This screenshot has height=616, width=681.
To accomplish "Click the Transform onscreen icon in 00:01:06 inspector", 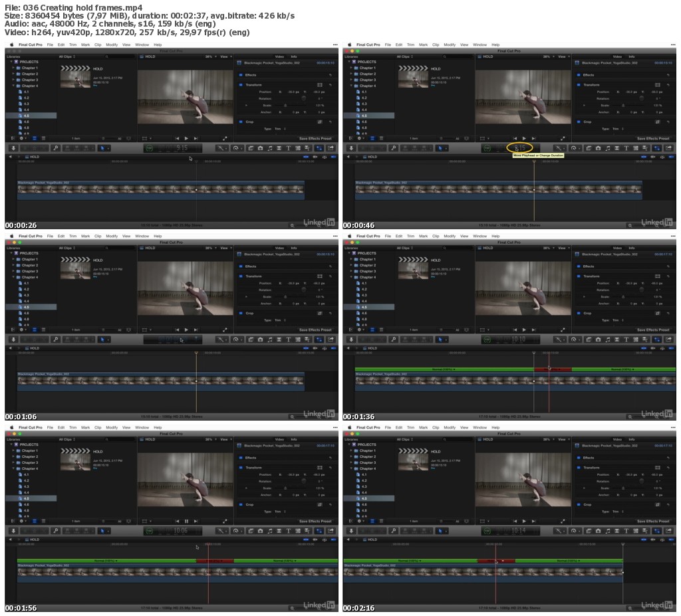I will pos(320,276).
